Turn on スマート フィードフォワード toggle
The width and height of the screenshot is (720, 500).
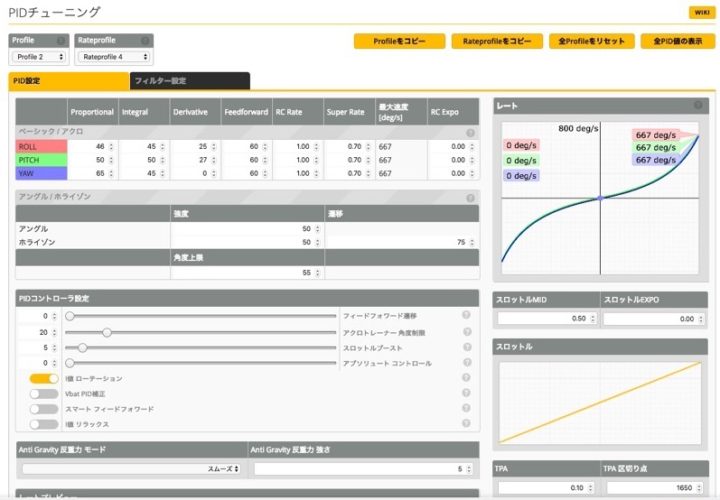click(44, 409)
